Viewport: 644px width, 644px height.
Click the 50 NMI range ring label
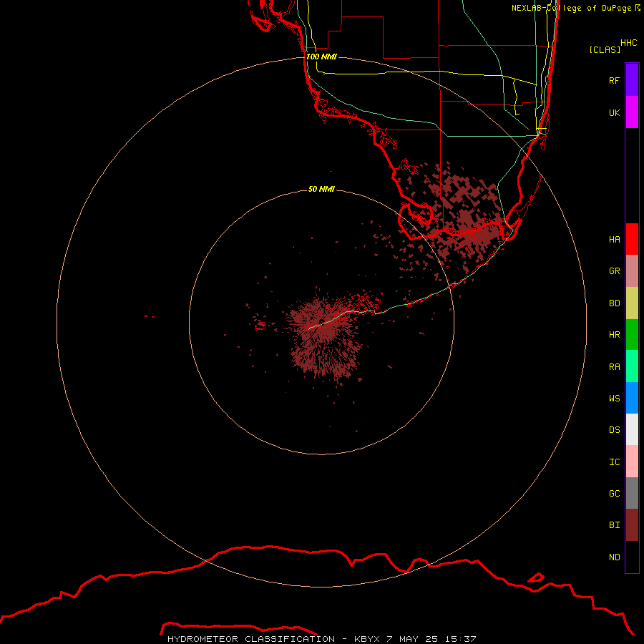click(321, 189)
